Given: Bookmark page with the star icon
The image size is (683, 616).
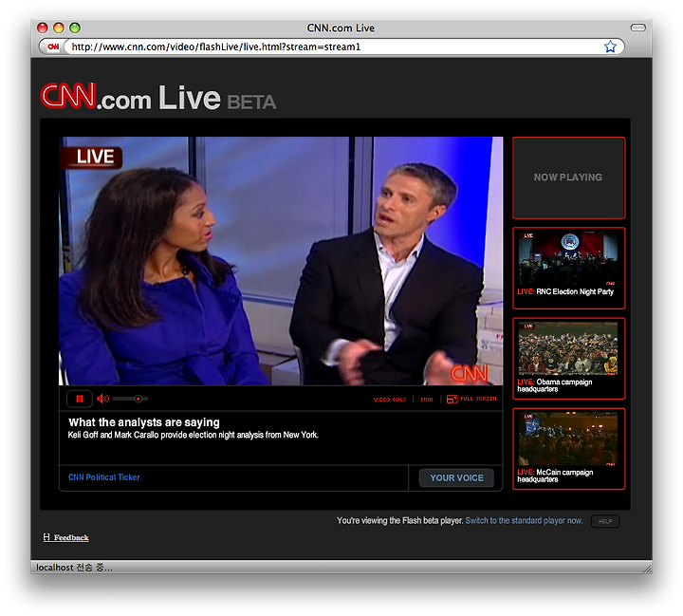Looking at the screenshot, I should pos(610,47).
